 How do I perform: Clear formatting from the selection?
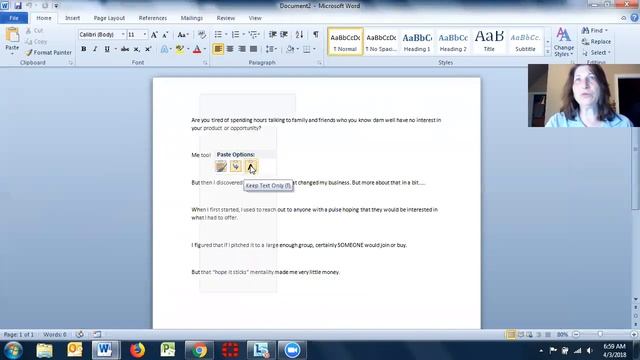click(202, 35)
